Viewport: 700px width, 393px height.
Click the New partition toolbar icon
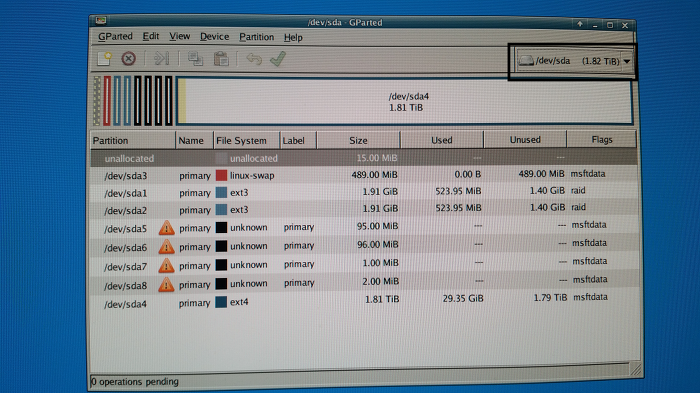[104, 59]
